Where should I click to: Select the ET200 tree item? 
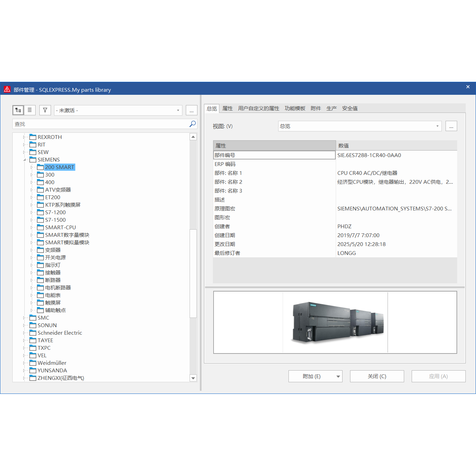[53, 197]
